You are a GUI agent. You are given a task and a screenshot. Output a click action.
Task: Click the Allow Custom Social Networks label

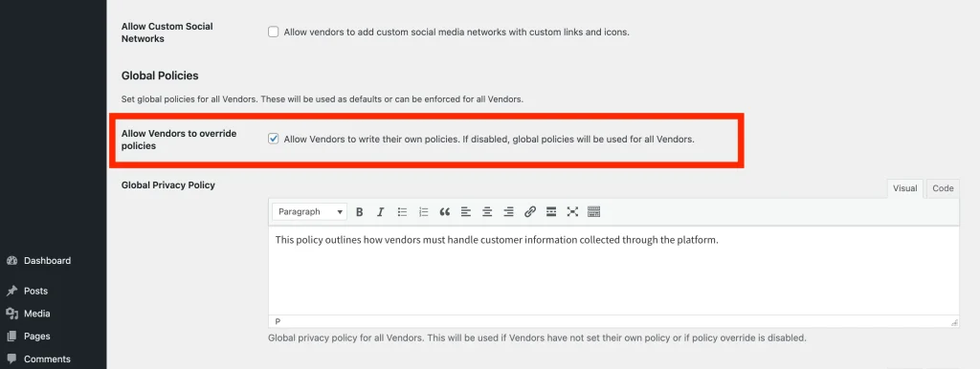167,33
